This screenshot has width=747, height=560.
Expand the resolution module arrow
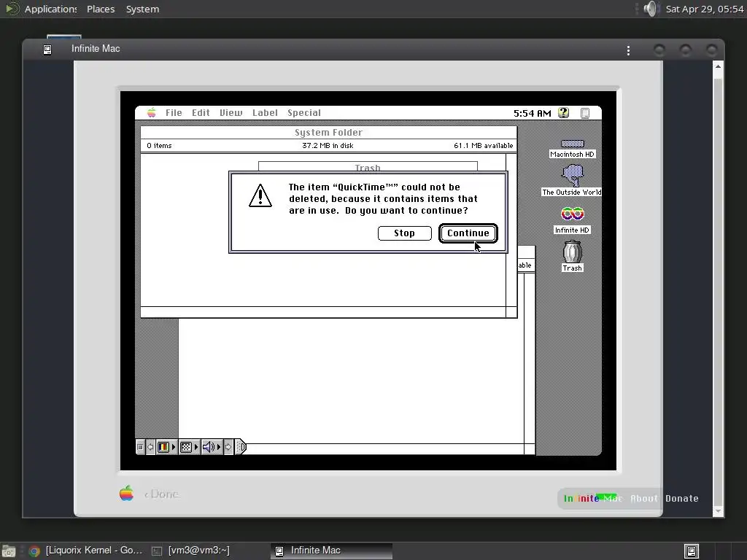pos(196,447)
